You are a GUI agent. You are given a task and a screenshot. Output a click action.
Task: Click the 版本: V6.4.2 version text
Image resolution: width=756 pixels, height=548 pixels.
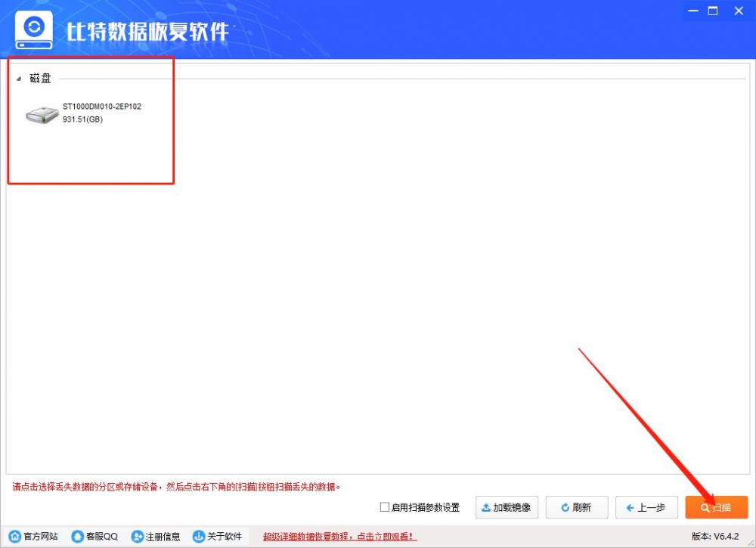tap(715, 536)
